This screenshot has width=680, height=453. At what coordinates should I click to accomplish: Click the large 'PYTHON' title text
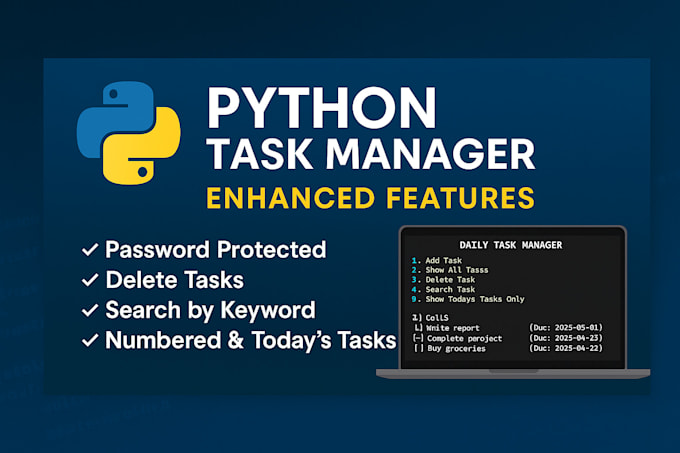pos(322,108)
